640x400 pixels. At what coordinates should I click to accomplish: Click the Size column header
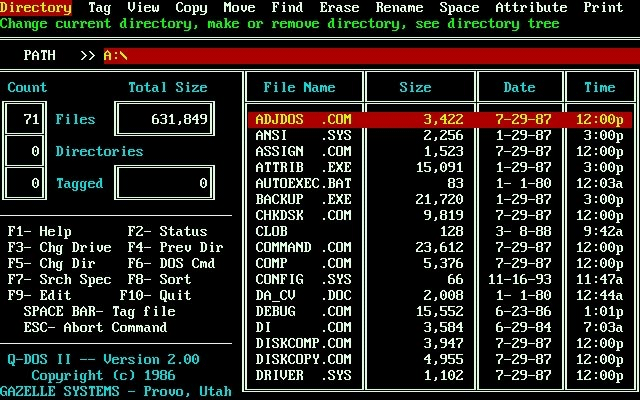coord(415,87)
